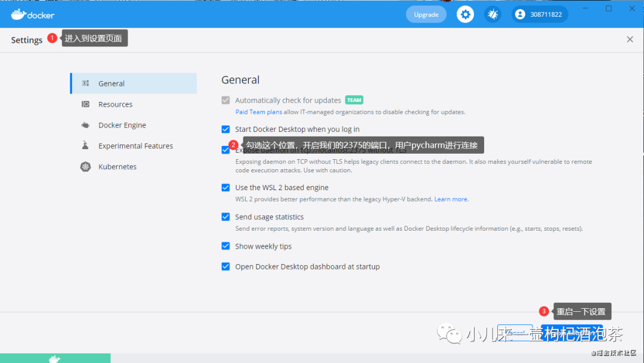Toggle Expose daemon on tcp://localhost:2375 checkbox
The image size is (644, 363).
[x=225, y=150]
